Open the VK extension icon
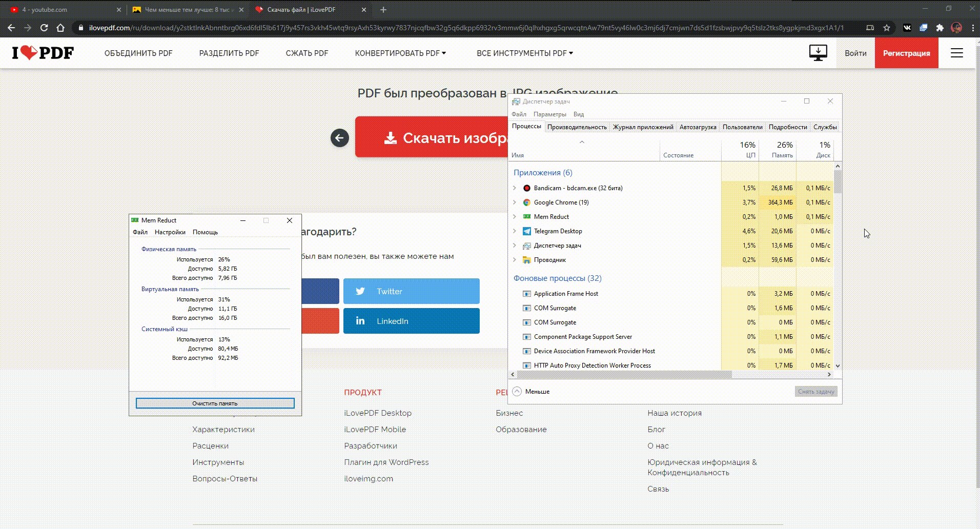Viewport: 980px width, 529px height. pyautogui.click(x=907, y=28)
